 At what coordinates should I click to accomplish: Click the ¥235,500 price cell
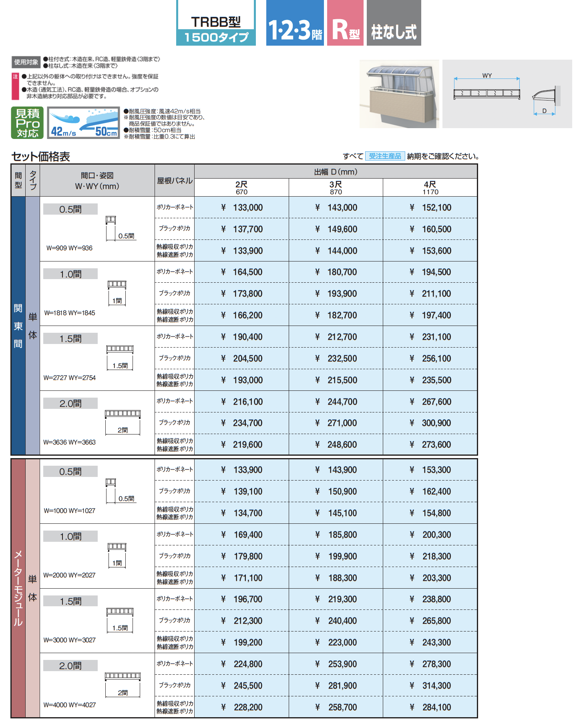(430, 380)
